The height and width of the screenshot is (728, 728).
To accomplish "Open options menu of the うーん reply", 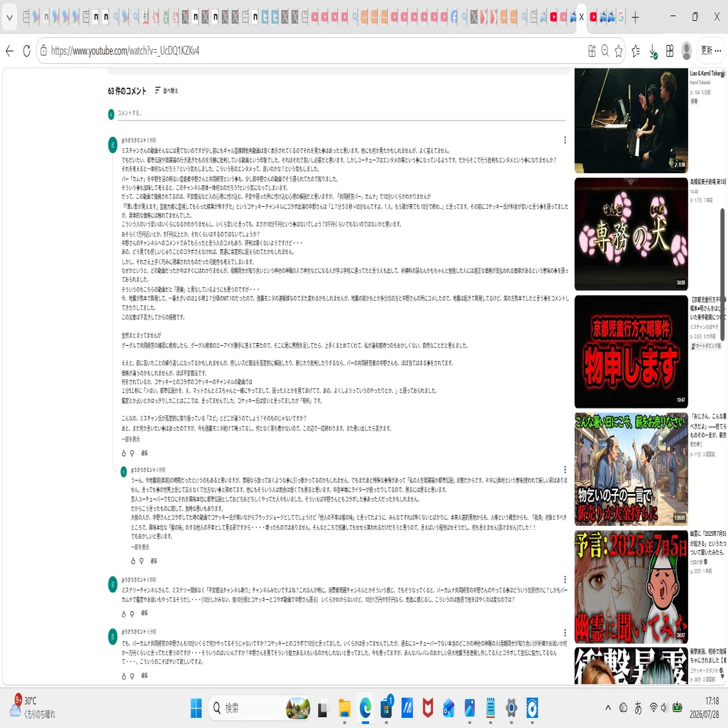I will 565,469.
